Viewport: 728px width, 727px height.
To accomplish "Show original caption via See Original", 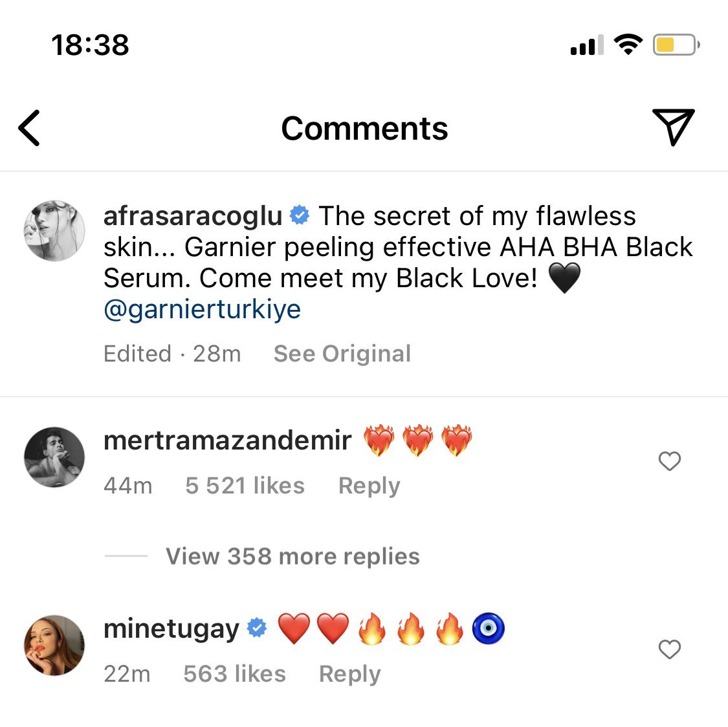I will click(342, 354).
